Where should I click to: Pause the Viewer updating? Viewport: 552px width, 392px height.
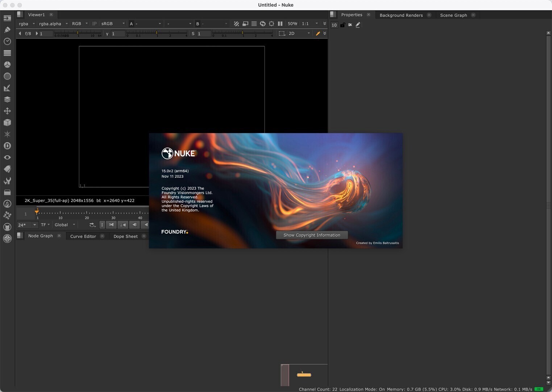280,24
